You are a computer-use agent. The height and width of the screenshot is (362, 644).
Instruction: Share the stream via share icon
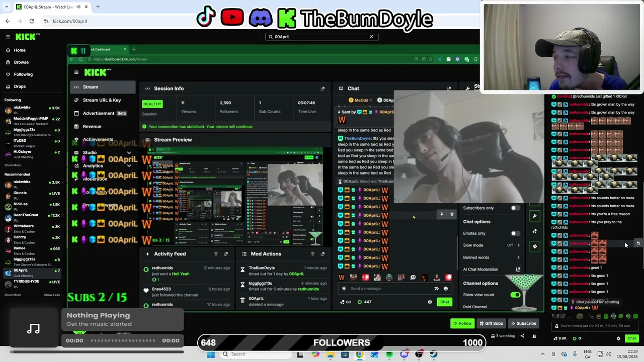[x=522, y=336]
